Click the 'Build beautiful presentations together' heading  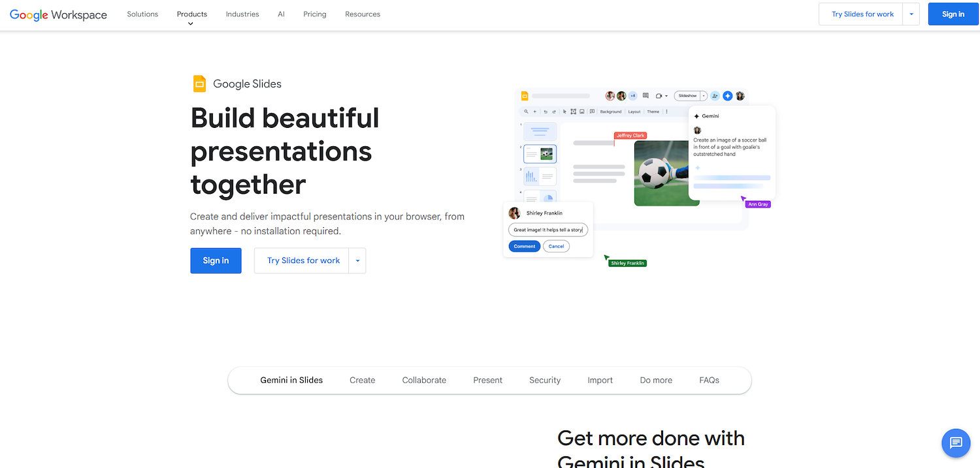click(x=285, y=151)
